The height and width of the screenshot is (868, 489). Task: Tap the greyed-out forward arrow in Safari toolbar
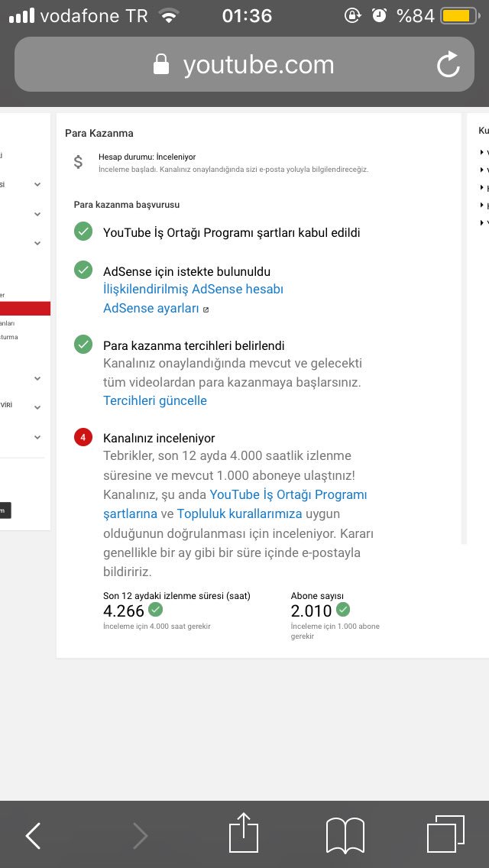pos(141,835)
